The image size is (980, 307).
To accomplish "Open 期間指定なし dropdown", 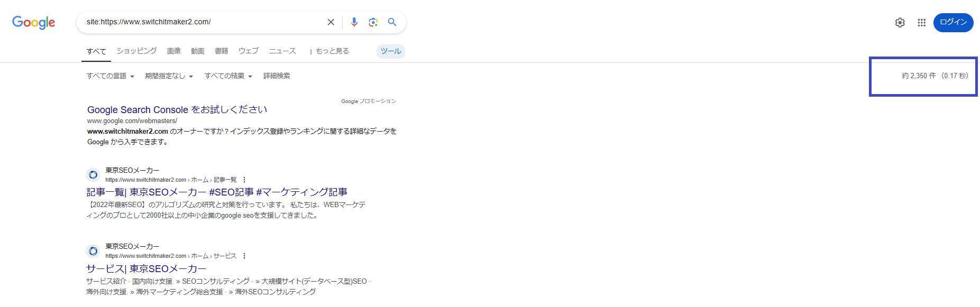I will click(x=169, y=76).
